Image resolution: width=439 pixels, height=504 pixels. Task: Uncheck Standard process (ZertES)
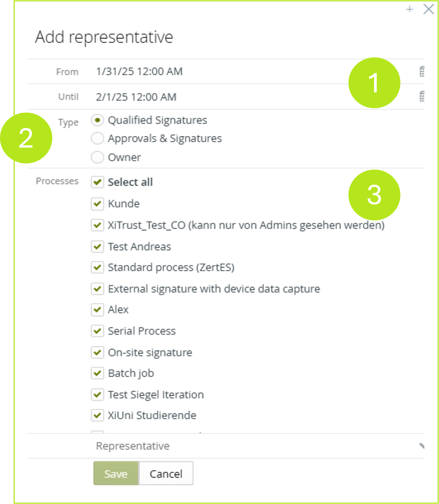coord(97,267)
